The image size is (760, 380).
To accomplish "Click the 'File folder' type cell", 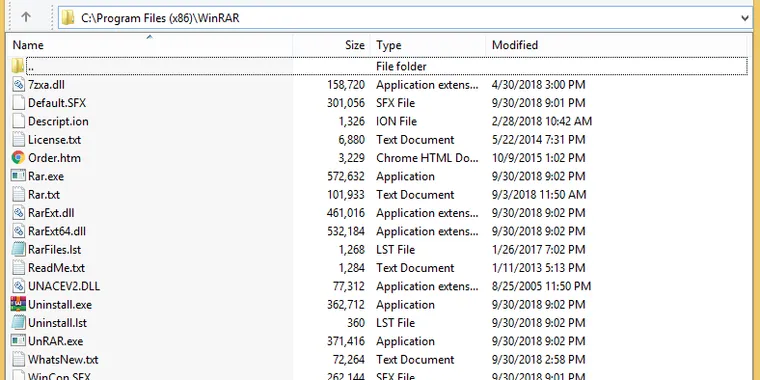I will tap(401, 66).
